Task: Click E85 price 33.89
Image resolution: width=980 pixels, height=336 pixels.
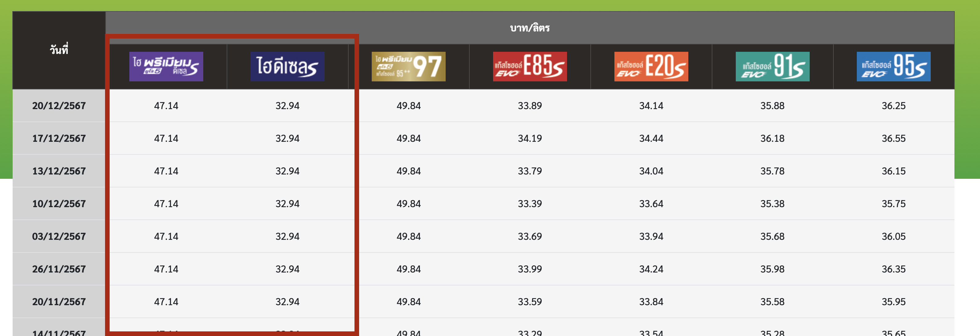Action: (529, 105)
